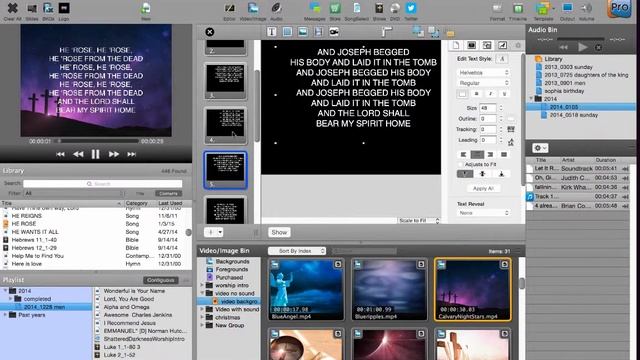Click the library Search field
640x360 pixels.
pos(102,184)
